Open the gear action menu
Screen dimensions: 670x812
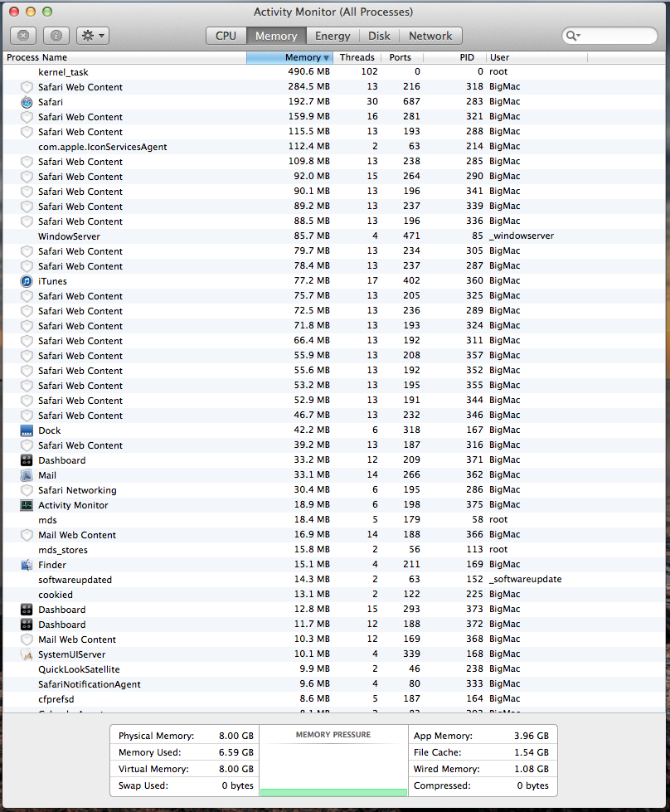[x=93, y=36]
